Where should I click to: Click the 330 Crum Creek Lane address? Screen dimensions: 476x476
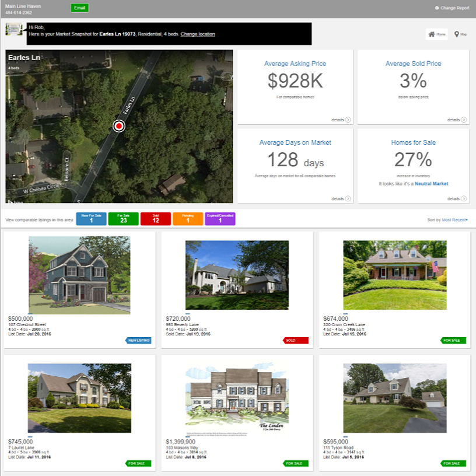click(x=344, y=324)
